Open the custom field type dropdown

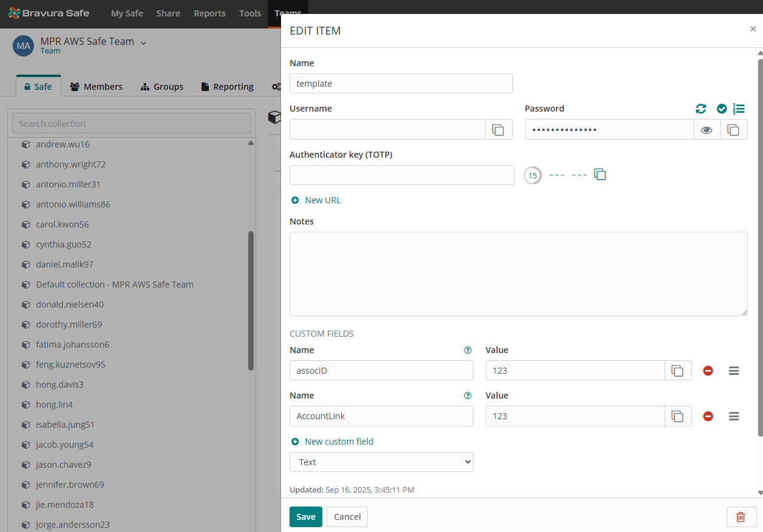point(381,462)
